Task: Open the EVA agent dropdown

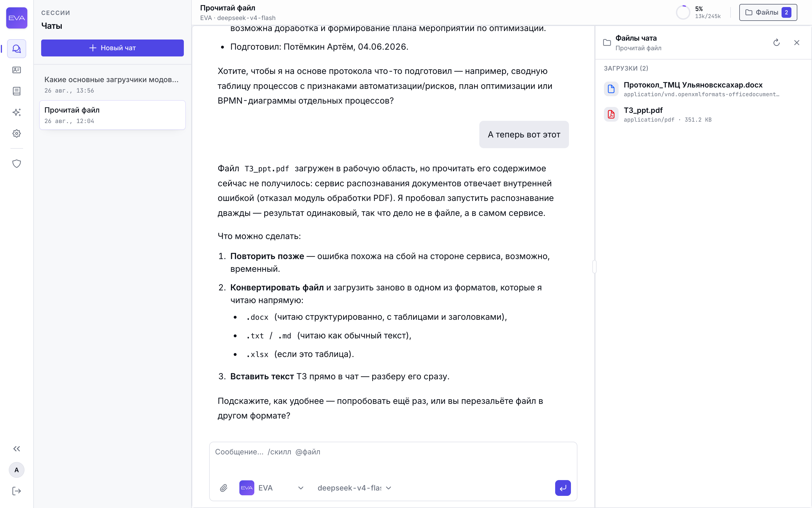Action: click(272, 488)
